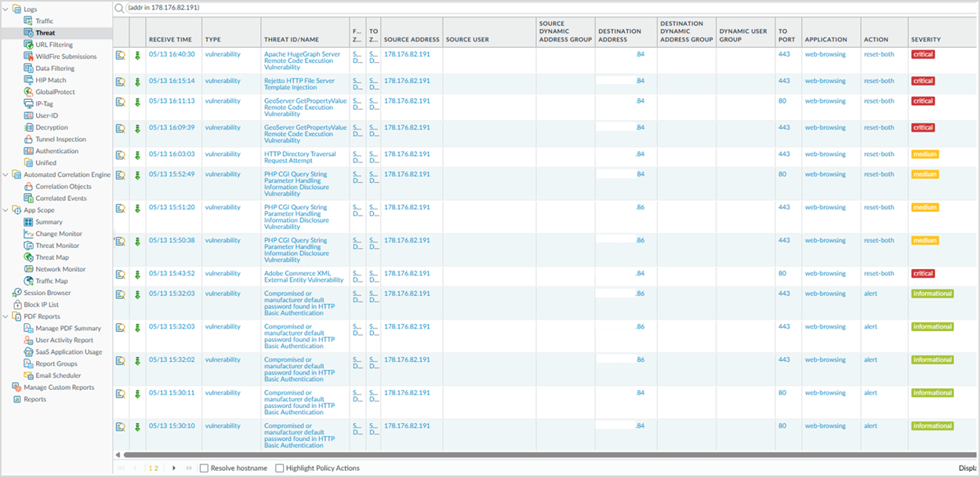Open Apache HugeGraph Server threat link
The width and height of the screenshot is (980, 477).
coord(302,54)
